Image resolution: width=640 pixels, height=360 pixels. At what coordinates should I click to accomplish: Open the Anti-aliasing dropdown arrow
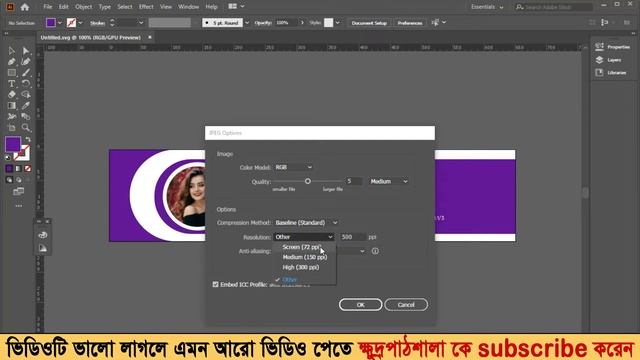(362, 251)
